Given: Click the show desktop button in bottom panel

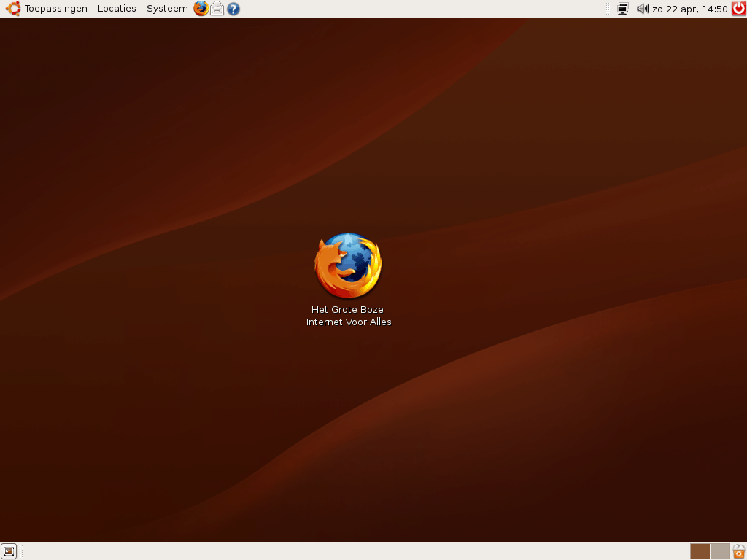Looking at the screenshot, I should pos(9,551).
